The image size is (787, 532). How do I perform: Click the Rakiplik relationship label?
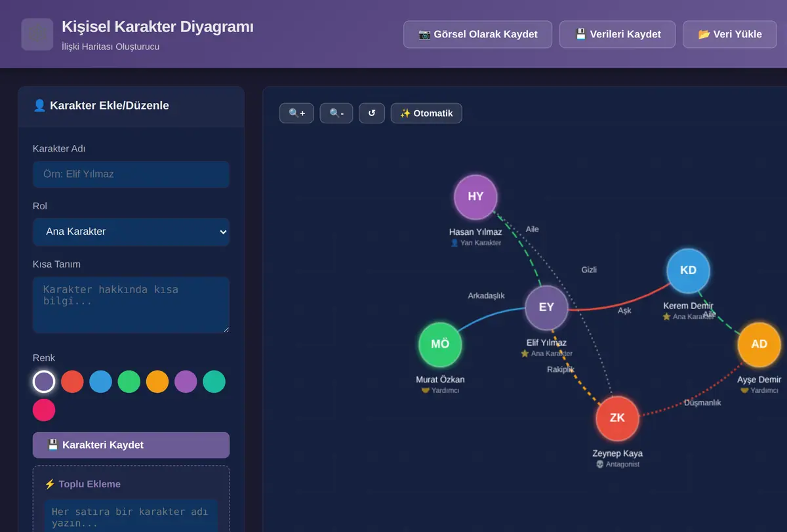coord(561,369)
